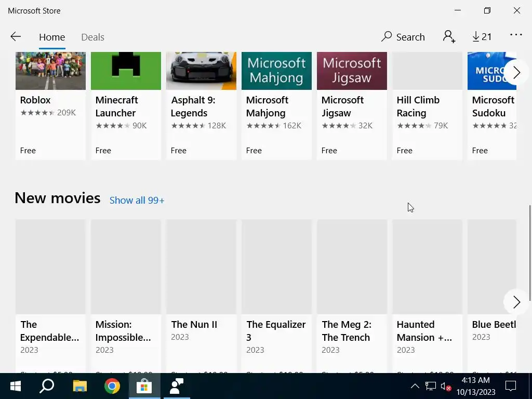Open the Minecraft Launcher thumbnail
Screen dimensions: 532x399
click(126, 71)
